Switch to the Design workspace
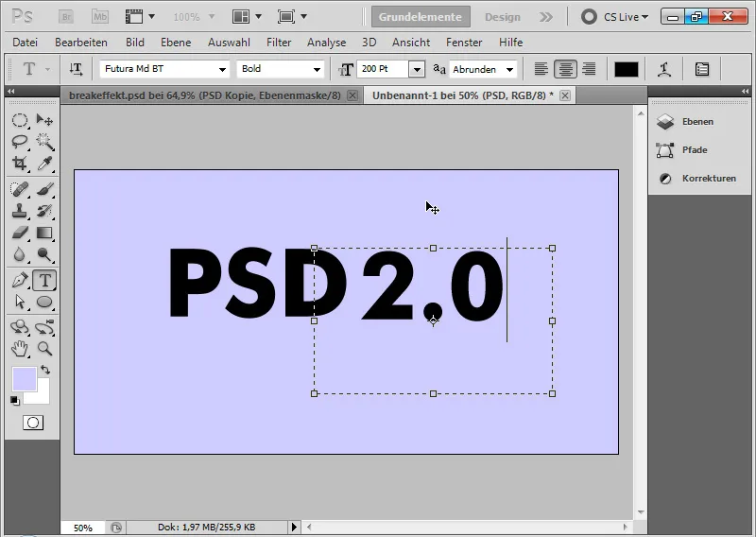756x537 pixels. click(x=503, y=17)
